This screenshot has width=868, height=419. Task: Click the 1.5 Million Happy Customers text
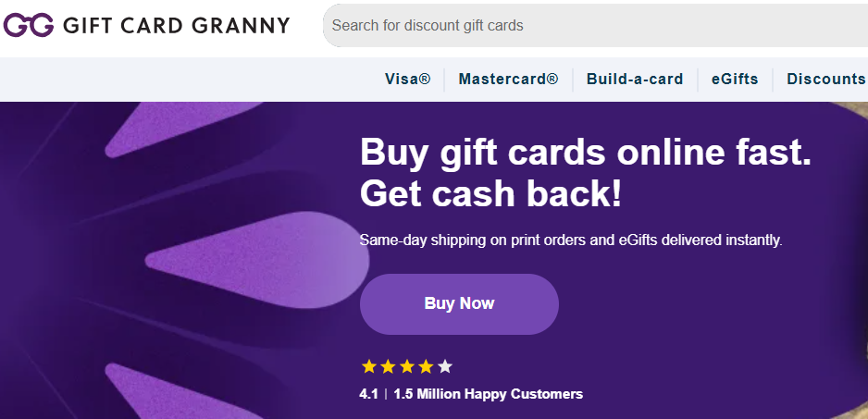point(488,394)
